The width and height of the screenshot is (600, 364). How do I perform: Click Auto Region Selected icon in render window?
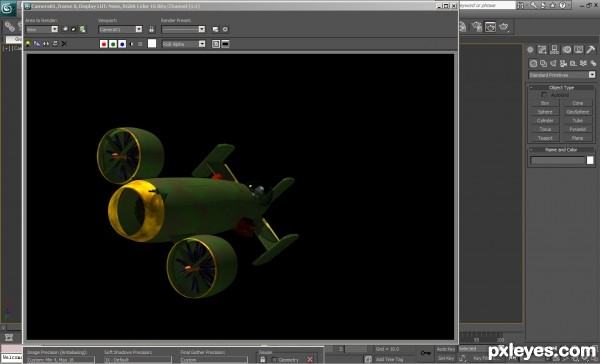coord(73,29)
